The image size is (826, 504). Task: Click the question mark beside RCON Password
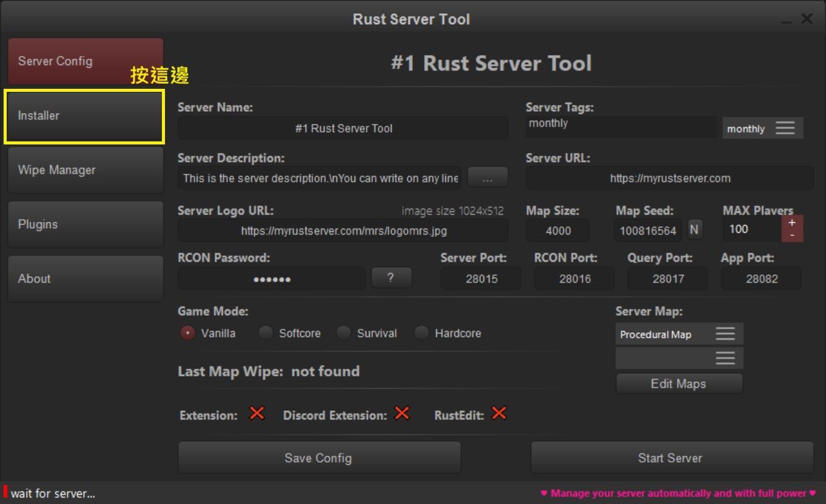[391, 277]
